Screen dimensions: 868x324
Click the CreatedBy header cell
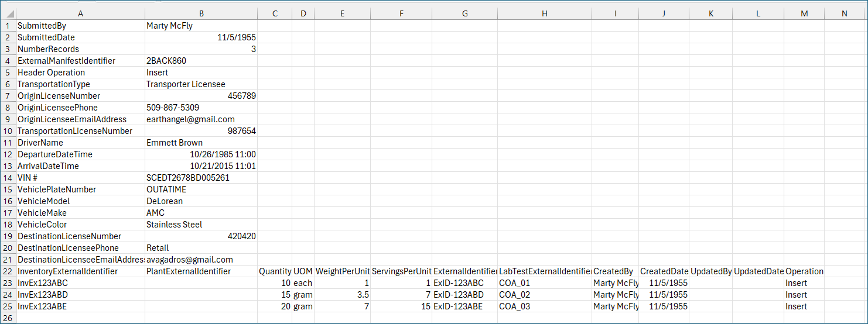click(615, 271)
